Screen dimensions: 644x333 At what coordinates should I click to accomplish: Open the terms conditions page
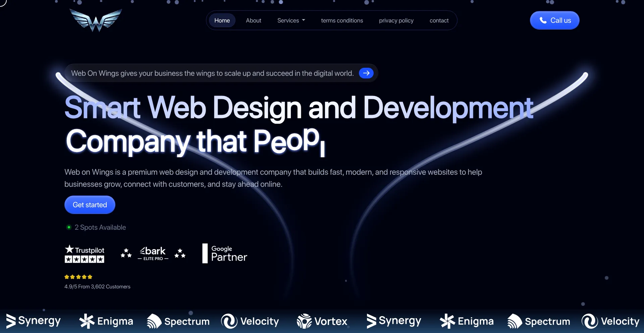click(342, 20)
